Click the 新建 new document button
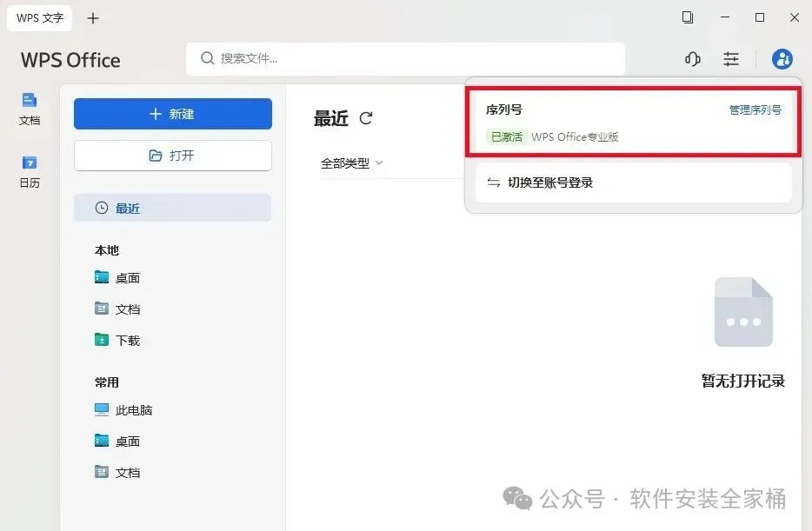This screenshot has width=812, height=531. click(172, 114)
